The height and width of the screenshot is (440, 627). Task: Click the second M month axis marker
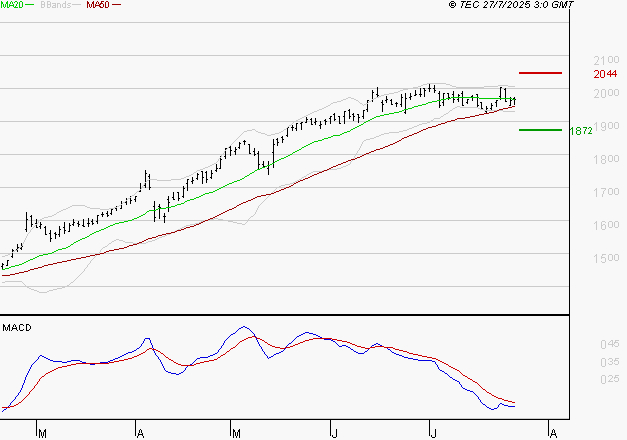(x=236, y=434)
